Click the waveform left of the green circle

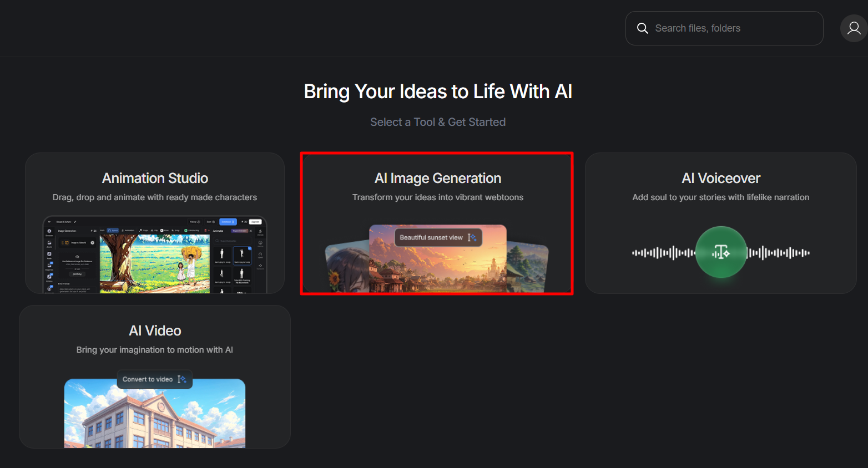[x=663, y=253]
